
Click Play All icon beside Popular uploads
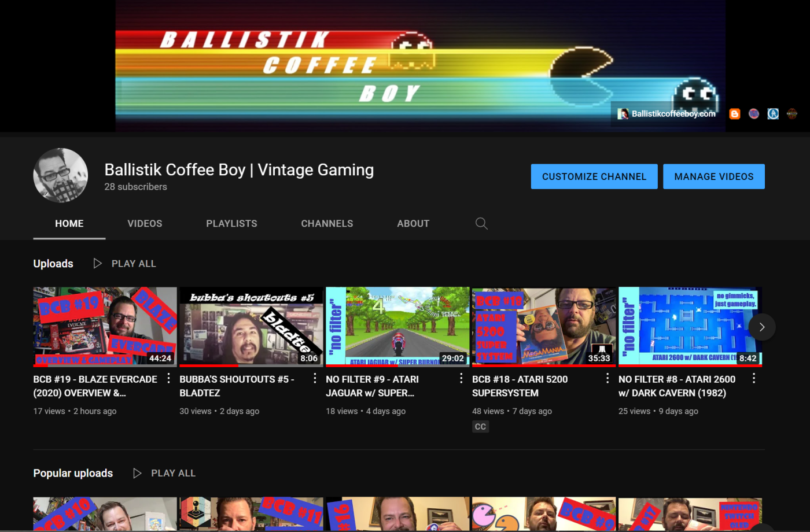[137, 473]
